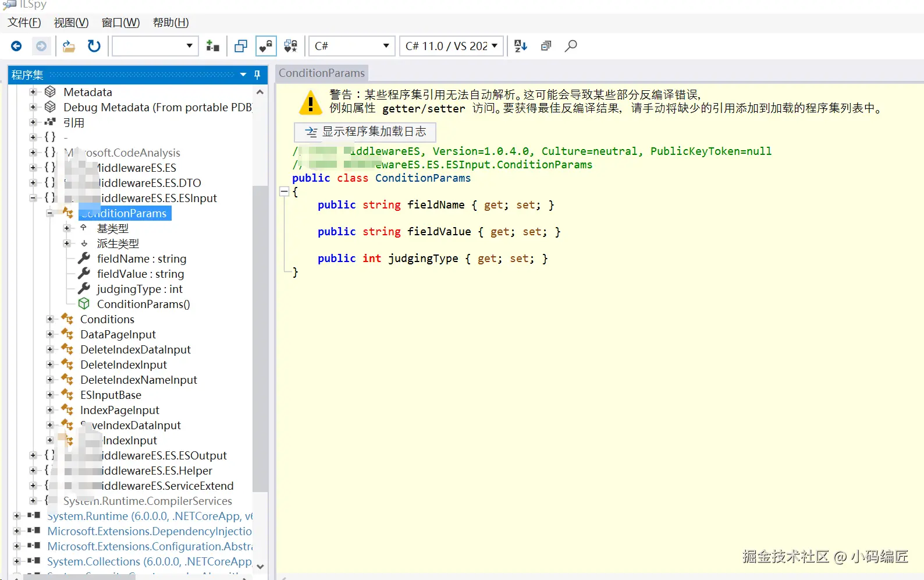Screen dimensions: 924x580
Task: Switch to the ConditionParams tab
Action: point(321,73)
